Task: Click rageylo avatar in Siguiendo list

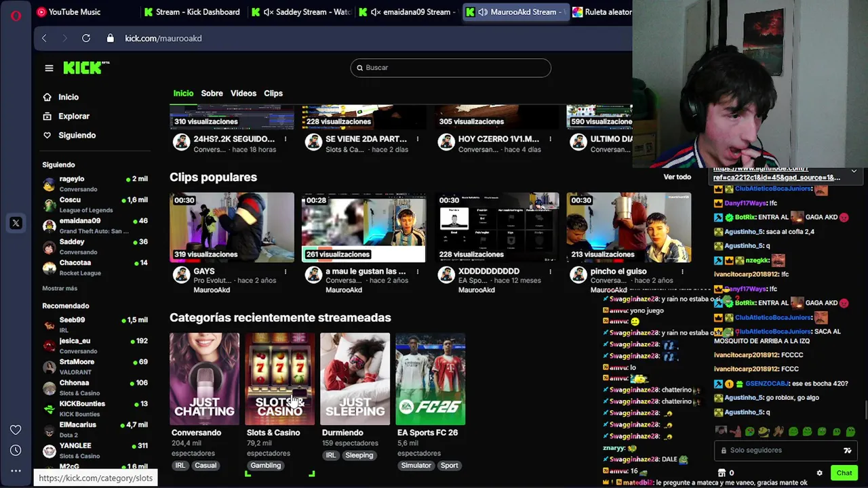Action: (x=49, y=184)
